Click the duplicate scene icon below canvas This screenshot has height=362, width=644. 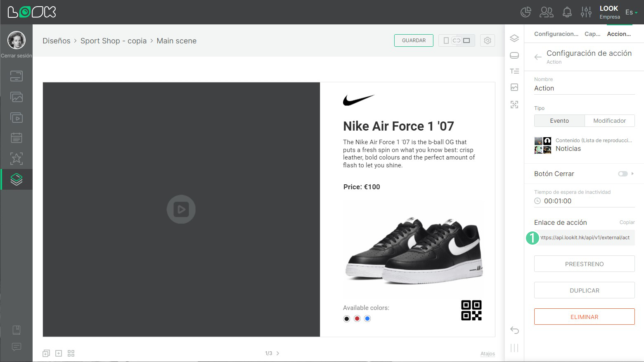pyautogui.click(x=46, y=353)
